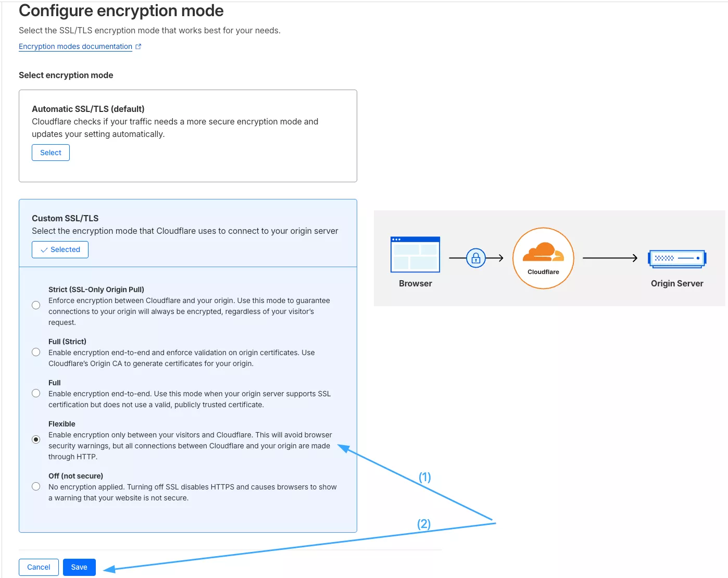Viewport: 728px width, 578px height.
Task: Select the Full (Strict) encryption mode
Action: 36,352
